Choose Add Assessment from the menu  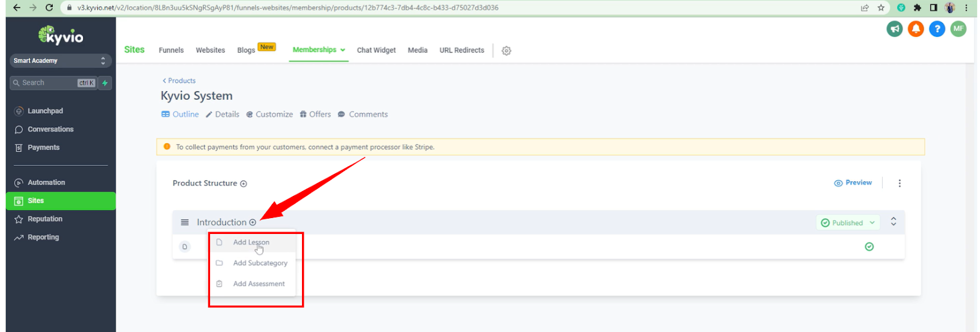(258, 284)
